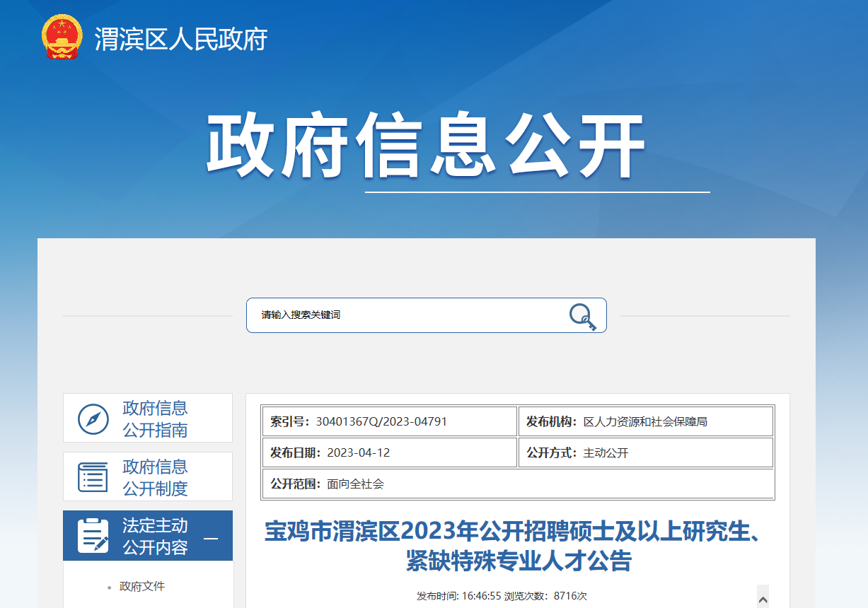The height and width of the screenshot is (608, 868).
Task: Go to 渭滨区人民政府 home via site title
Action: (181, 39)
